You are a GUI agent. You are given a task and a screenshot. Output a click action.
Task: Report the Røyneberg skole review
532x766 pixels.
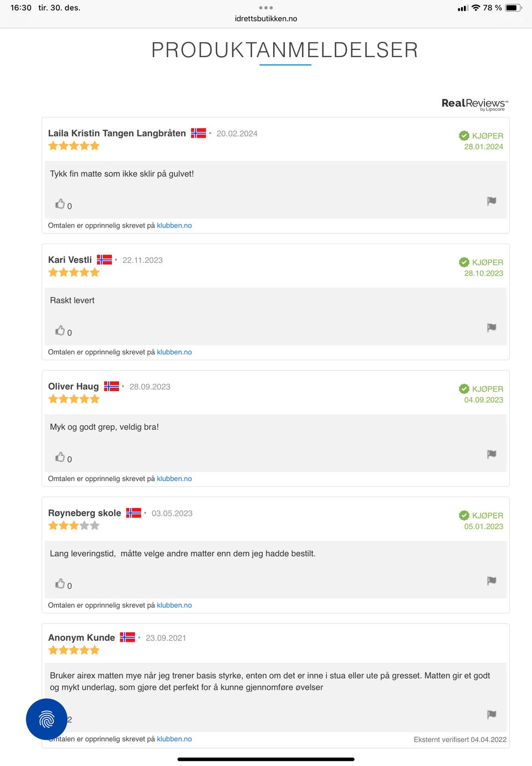(x=492, y=580)
